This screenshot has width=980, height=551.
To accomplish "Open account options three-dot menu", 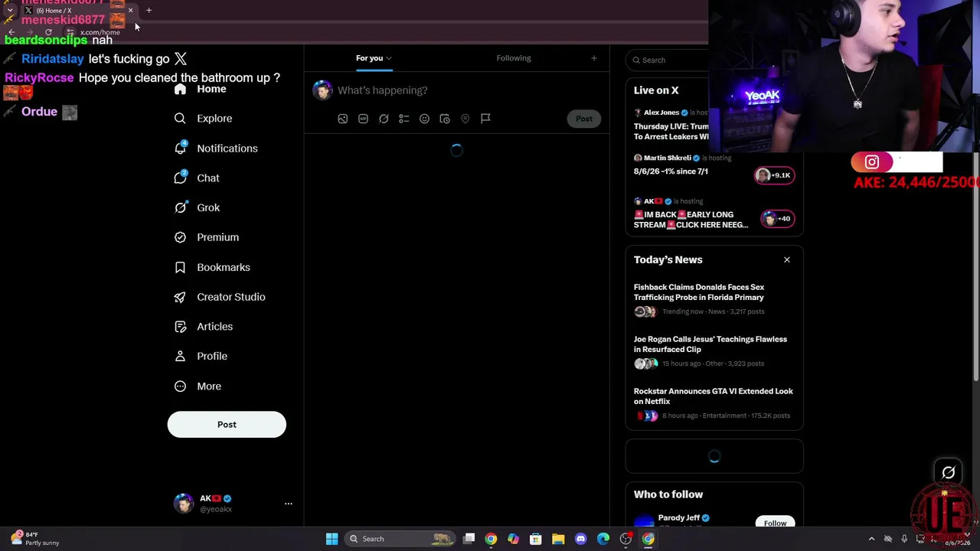I will (289, 504).
